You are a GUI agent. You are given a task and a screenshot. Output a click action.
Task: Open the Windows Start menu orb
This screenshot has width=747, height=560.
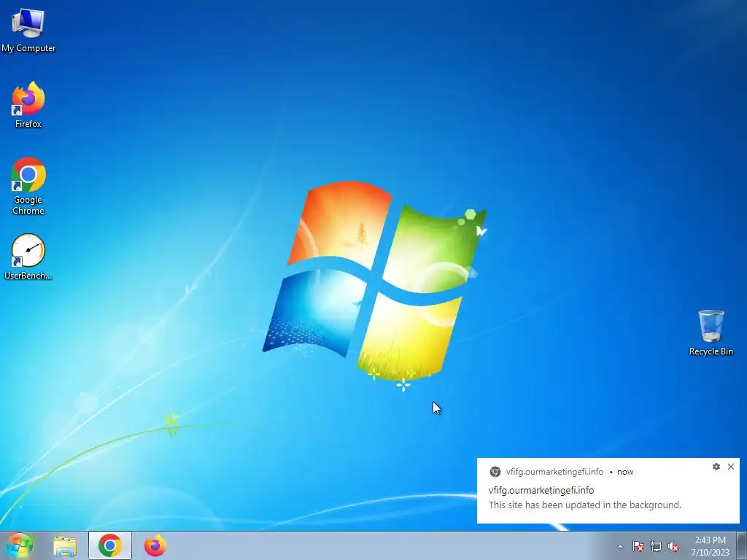click(20, 545)
